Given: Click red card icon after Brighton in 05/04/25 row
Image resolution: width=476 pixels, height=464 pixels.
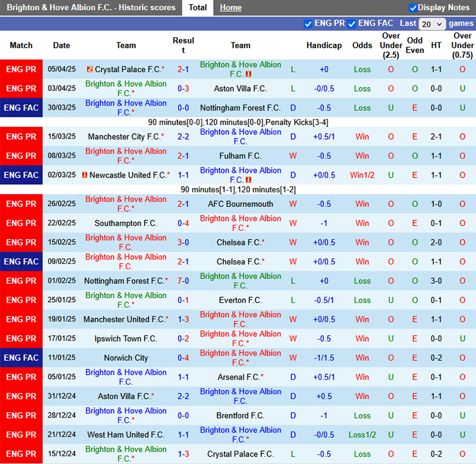Looking at the screenshot, I should pyautogui.click(x=248, y=74).
